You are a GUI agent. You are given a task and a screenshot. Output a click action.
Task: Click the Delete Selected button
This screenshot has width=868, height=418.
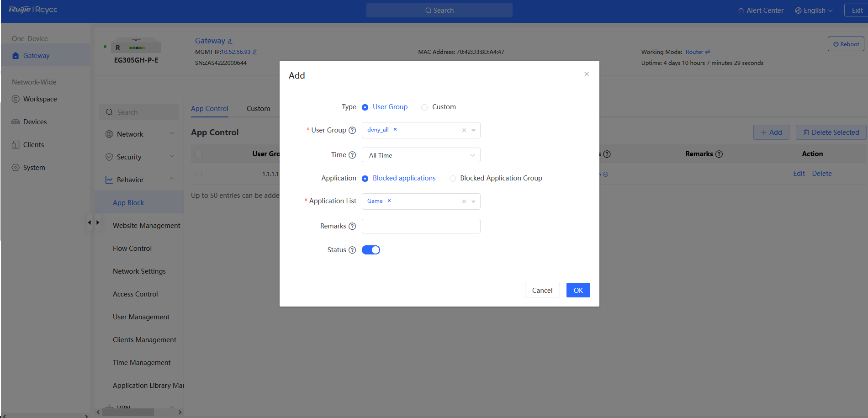831,132
